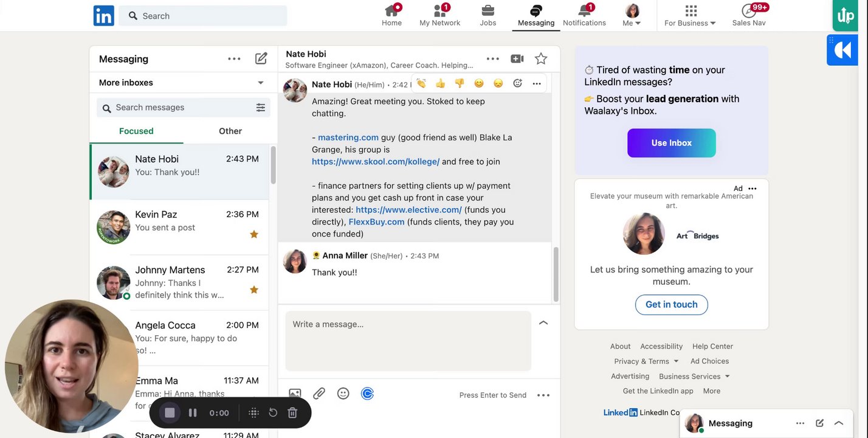This screenshot has width=868, height=438.
Task: React with clapping hands emoji
Action: 421,83
